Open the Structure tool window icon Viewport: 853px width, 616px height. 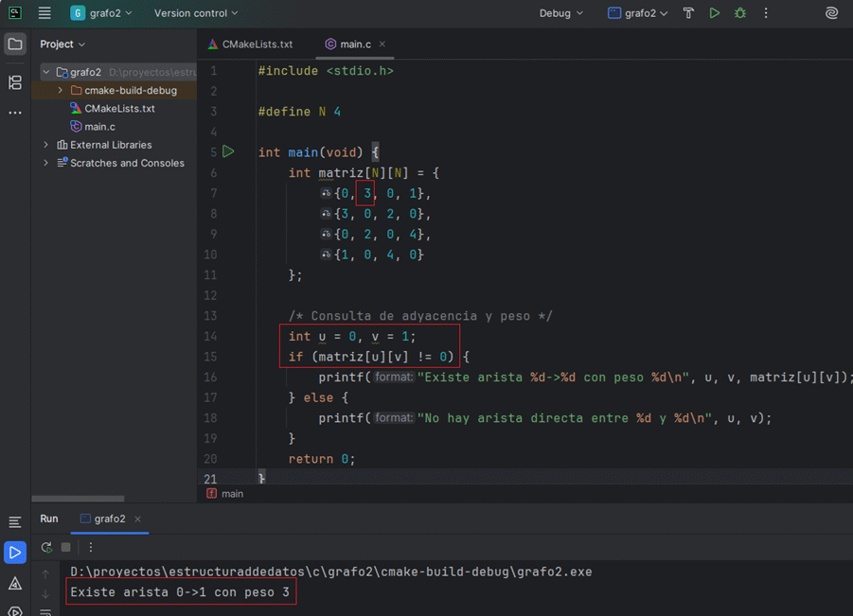pos(15,83)
